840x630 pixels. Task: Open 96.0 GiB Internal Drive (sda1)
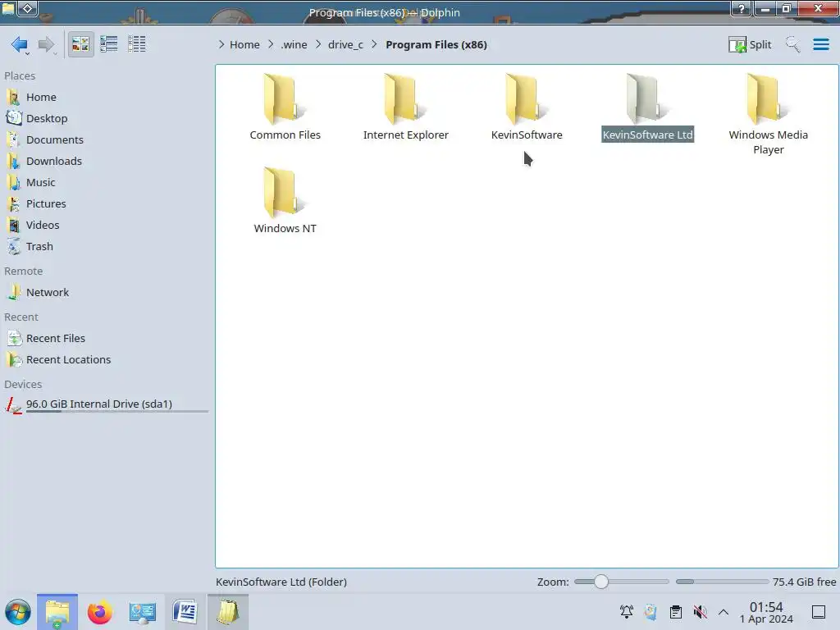coord(106,404)
